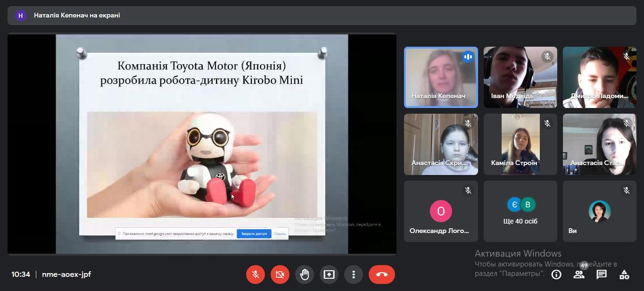
Task: Turn on the camera in the call controls
Action: click(280, 274)
